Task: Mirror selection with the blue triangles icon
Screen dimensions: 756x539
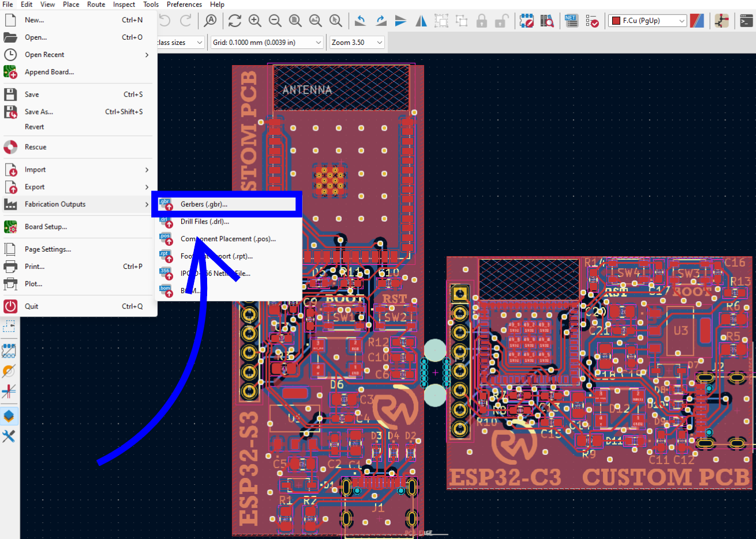Action: (x=421, y=21)
